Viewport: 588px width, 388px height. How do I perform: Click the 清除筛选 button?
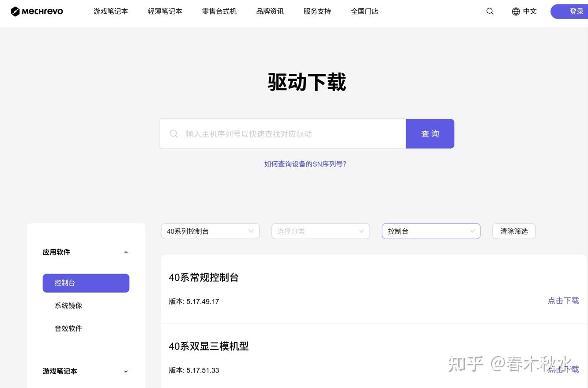[x=514, y=231]
